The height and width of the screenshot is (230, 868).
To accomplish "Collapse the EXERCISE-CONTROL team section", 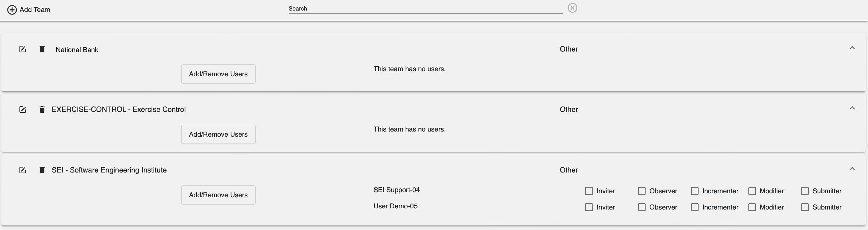I will [x=851, y=108].
